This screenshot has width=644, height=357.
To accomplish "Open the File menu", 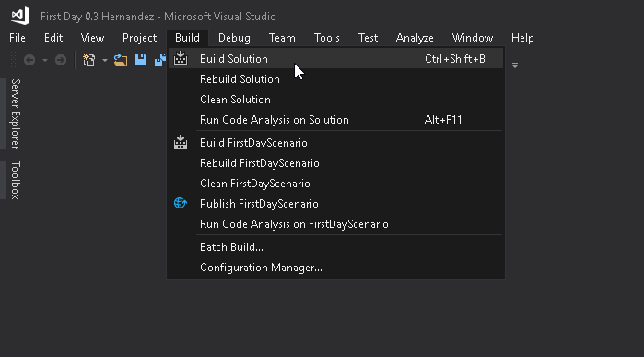I will tap(18, 38).
